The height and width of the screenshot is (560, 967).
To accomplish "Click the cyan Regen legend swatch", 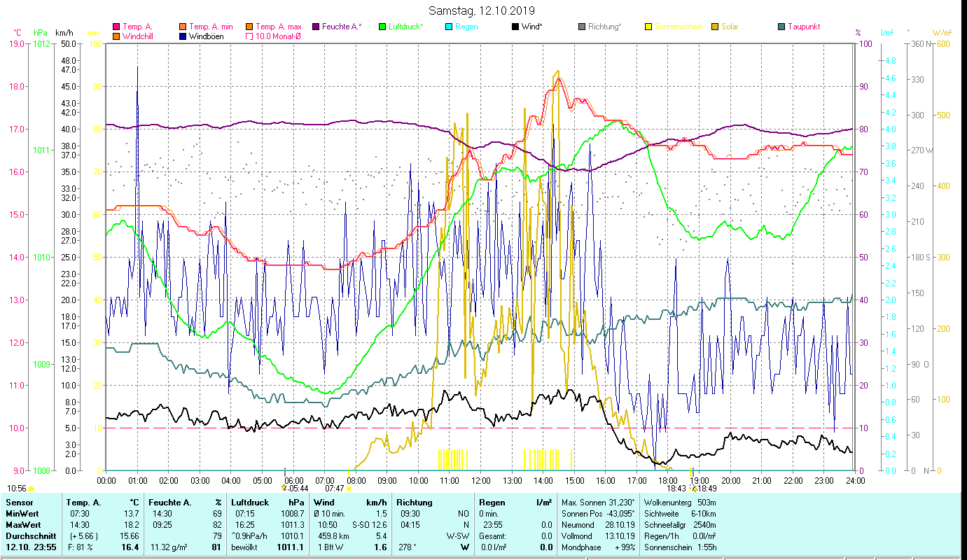I will 449,27.
